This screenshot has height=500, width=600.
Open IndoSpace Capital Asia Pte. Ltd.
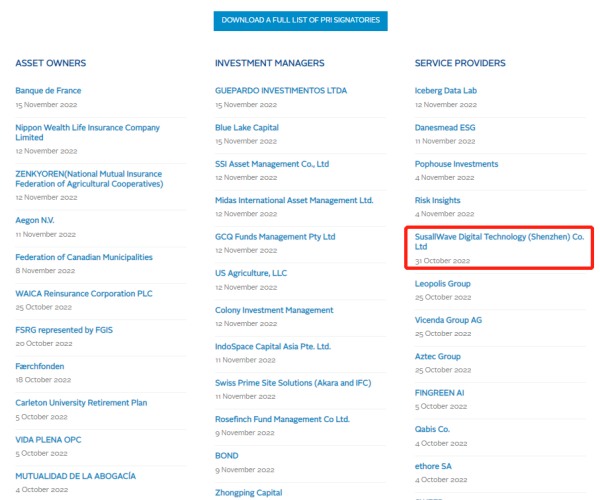273,346
